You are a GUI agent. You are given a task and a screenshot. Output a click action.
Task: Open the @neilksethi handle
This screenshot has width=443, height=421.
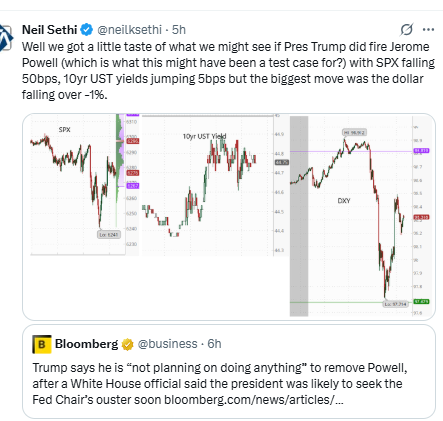[129, 30]
